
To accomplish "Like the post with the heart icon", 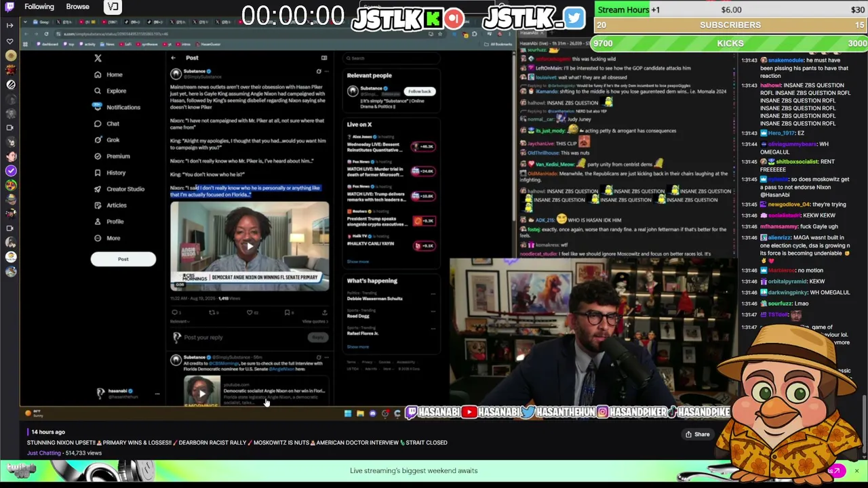I will (x=250, y=312).
